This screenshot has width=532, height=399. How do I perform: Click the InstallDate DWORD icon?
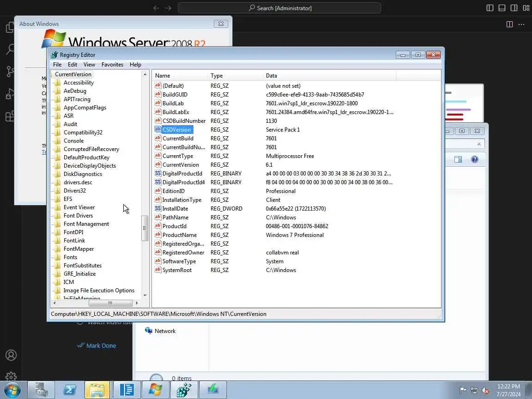pyautogui.click(x=158, y=209)
